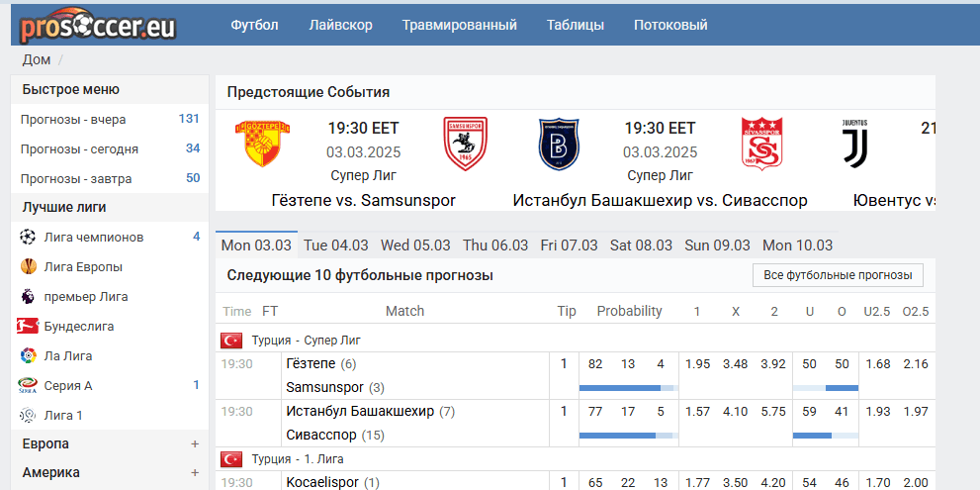Open the Прогнозы - сегодня link
Viewport: 980px width, 490px height.
(79, 149)
